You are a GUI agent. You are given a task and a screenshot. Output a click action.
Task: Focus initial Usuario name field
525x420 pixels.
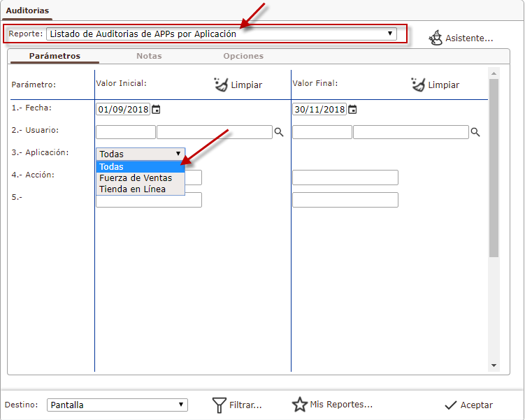coord(215,132)
